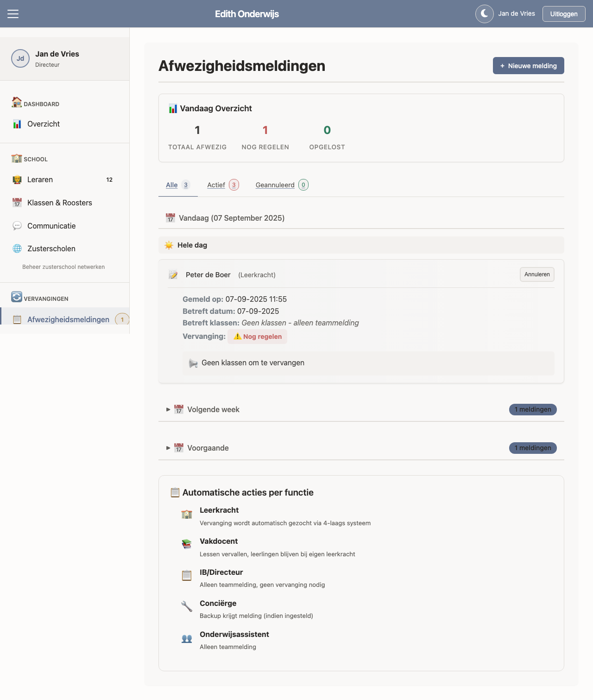Viewport: 593px width, 700px height.
Task: Click Annuleren on Peter de Boer's report
Action: click(x=537, y=274)
